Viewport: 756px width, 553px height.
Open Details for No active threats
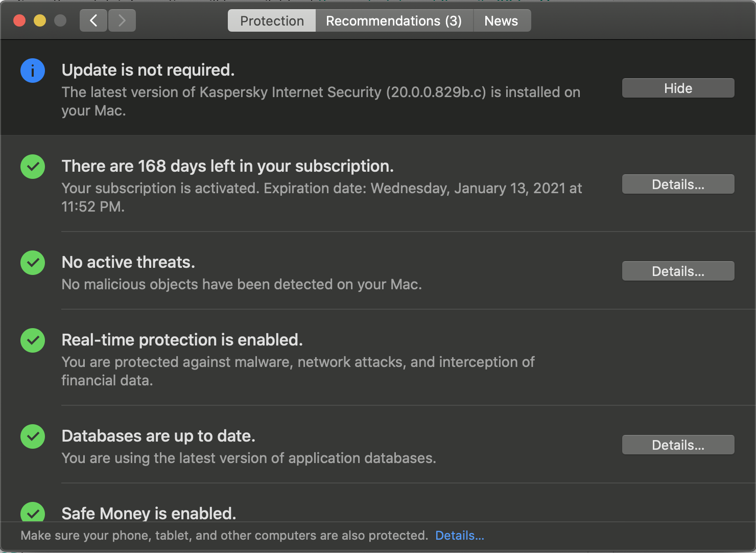(678, 271)
